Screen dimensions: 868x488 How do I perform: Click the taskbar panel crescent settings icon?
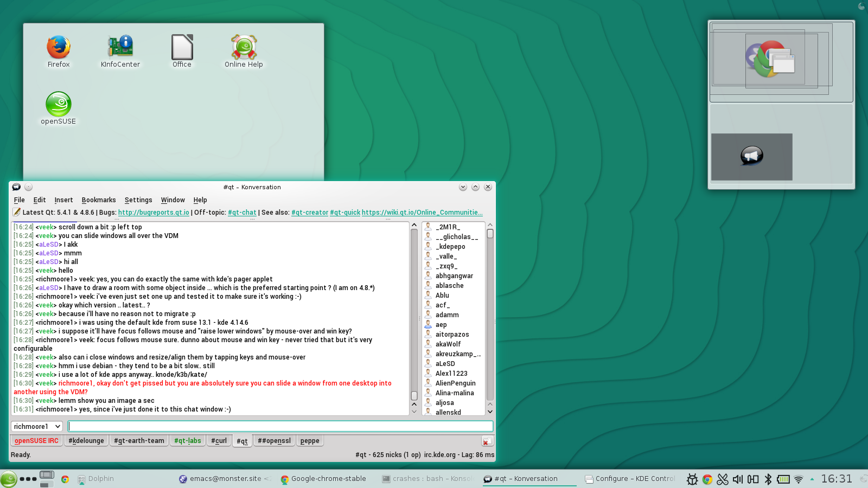coord(864,479)
